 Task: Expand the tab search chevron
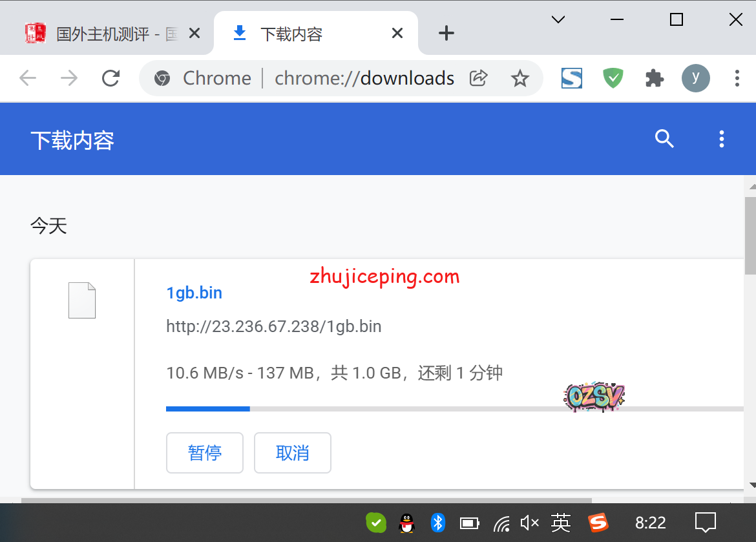coord(558,20)
